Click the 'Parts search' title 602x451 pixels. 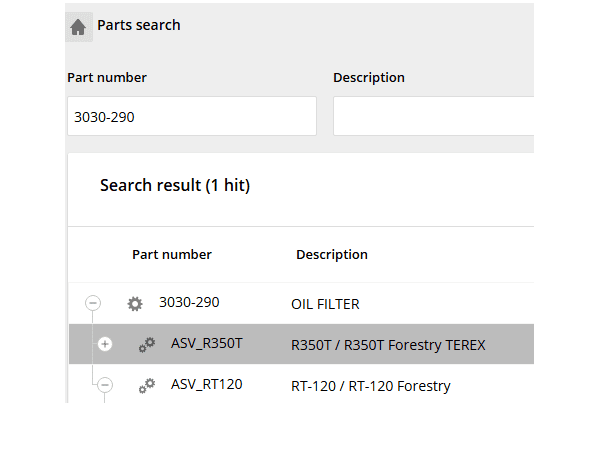tap(139, 25)
